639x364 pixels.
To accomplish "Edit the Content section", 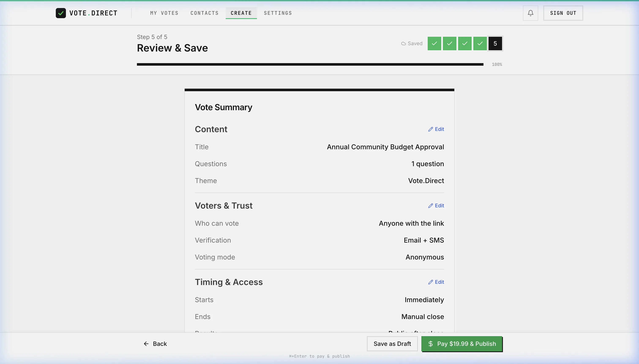I will (436, 129).
